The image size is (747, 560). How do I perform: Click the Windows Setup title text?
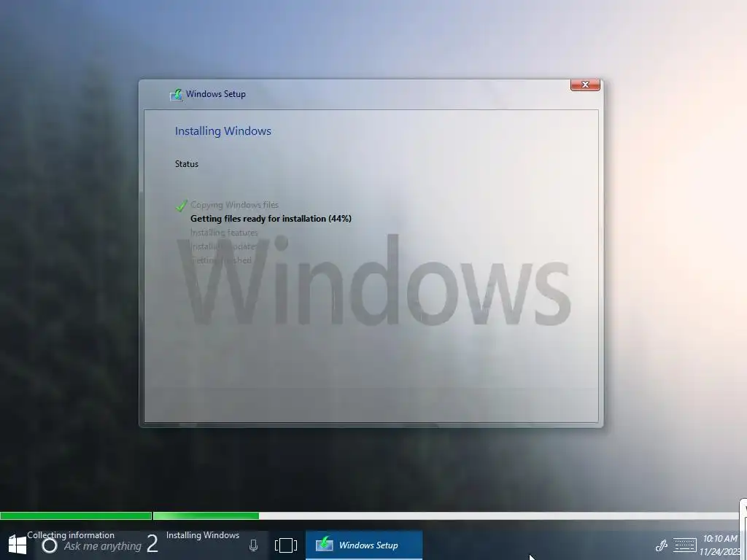(x=216, y=94)
